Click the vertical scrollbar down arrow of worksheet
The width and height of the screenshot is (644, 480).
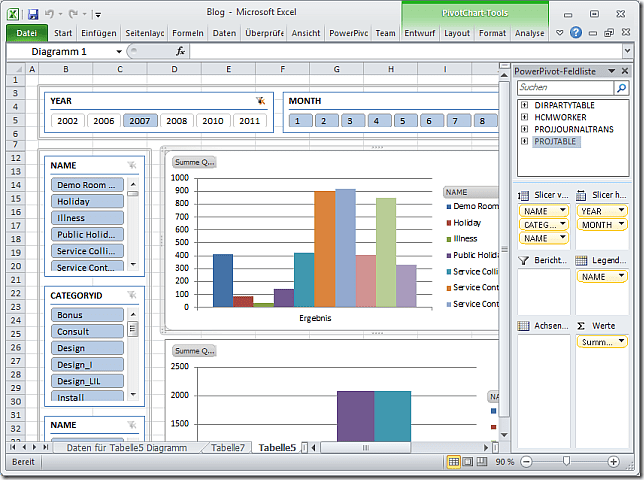click(504, 434)
